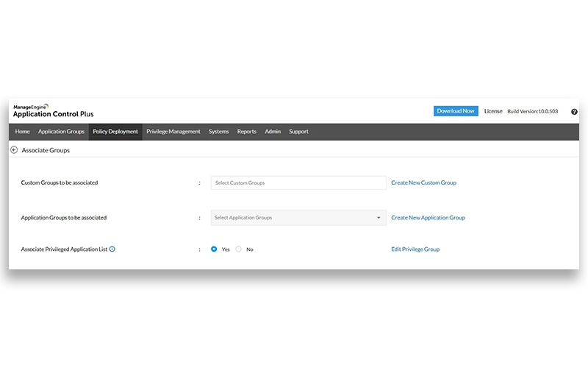Open the Edit Privilege Group link
The height and width of the screenshot is (368, 588).
pyautogui.click(x=415, y=250)
